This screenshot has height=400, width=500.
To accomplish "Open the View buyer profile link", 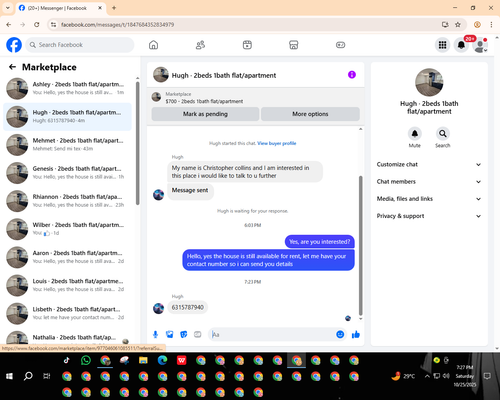I will click(x=277, y=143).
